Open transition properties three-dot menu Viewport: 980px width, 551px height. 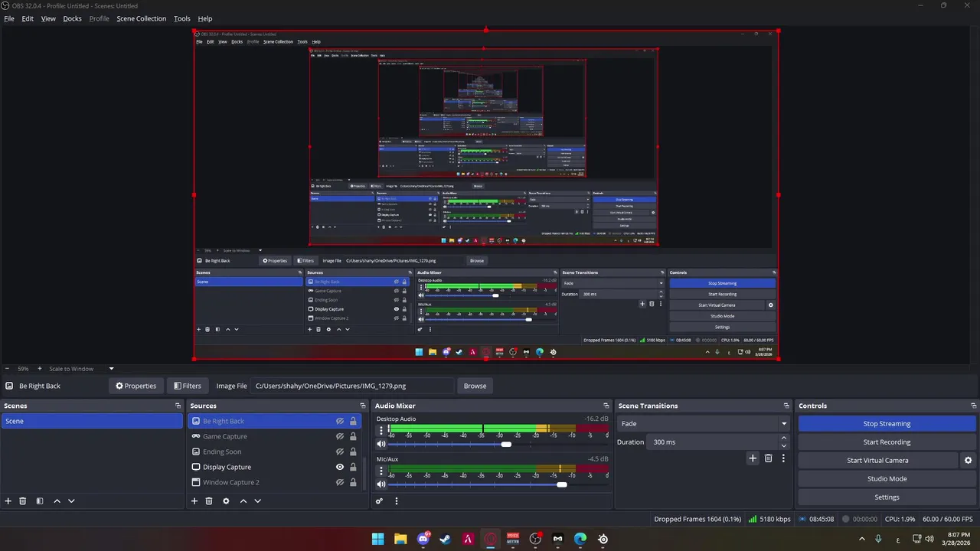click(783, 458)
